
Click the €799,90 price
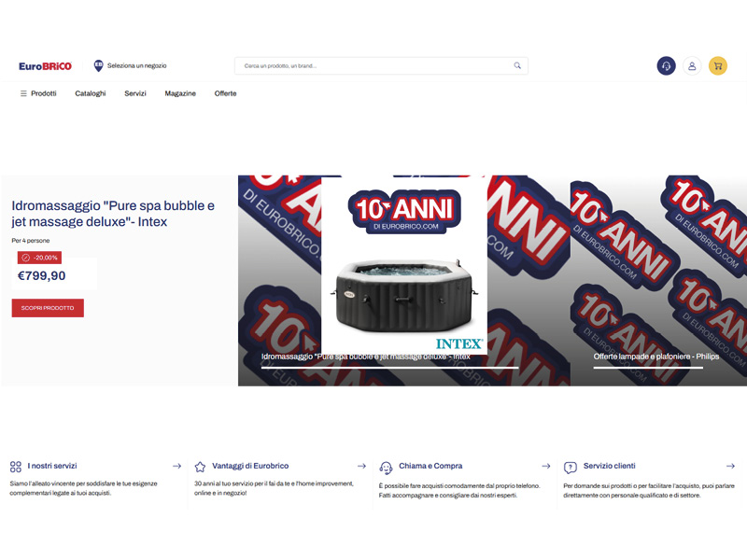coord(41,275)
